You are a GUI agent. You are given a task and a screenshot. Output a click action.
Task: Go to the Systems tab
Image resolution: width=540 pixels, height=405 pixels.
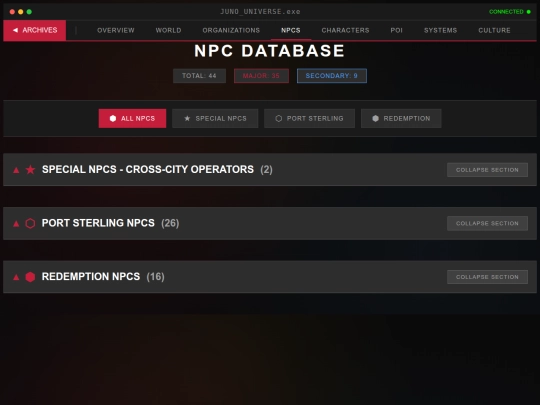440,30
